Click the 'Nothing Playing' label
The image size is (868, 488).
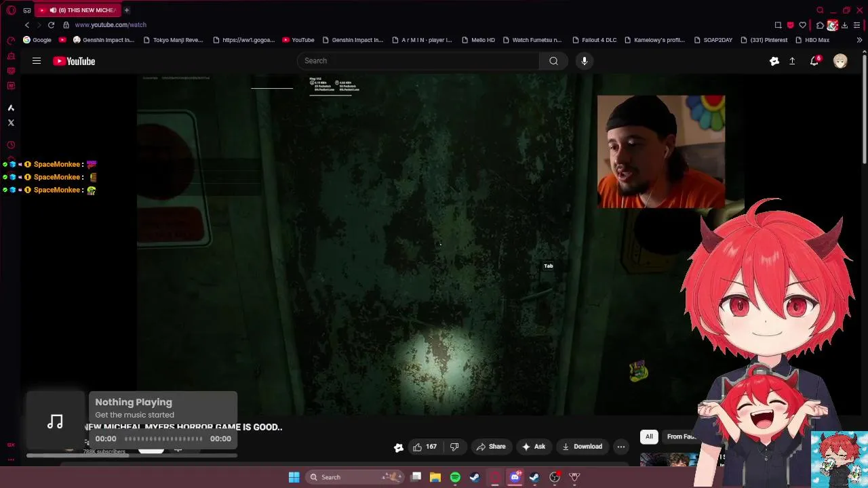pos(134,403)
